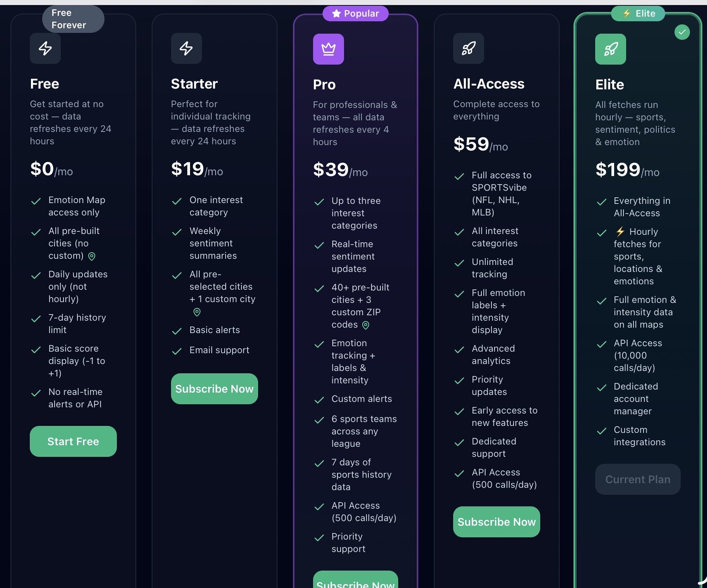Click the checkmark beside Email support

point(177,351)
